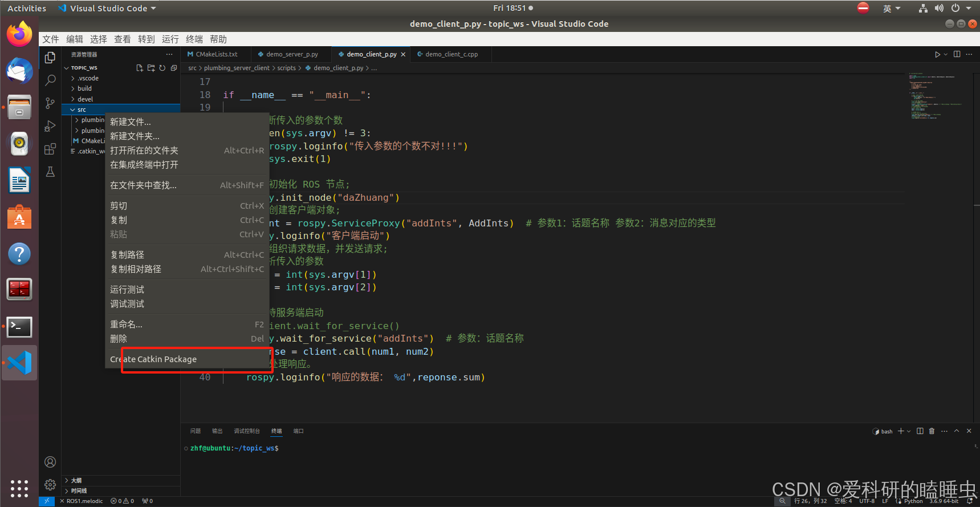Split the terminal panel
980x507 pixels.
[920, 431]
